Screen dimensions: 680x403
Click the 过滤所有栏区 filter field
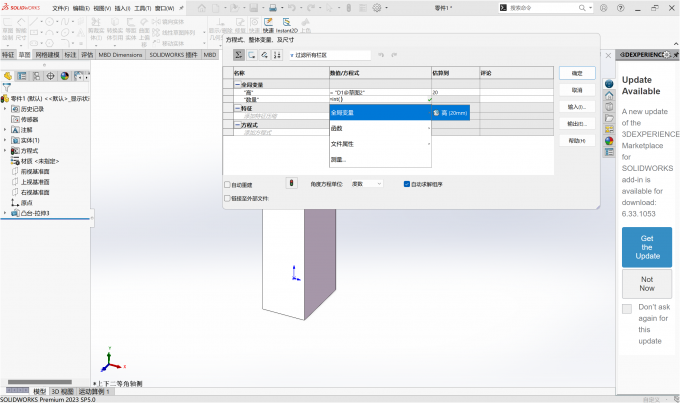tap(330, 55)
